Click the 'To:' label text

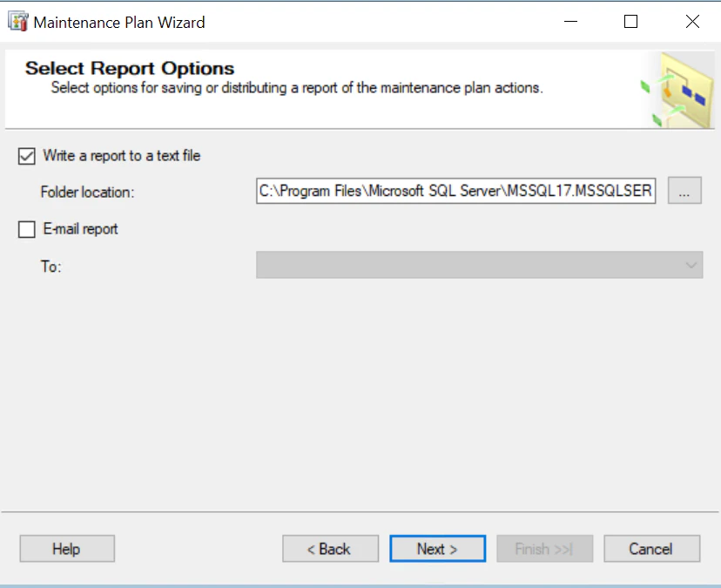(x=51, y=267)
